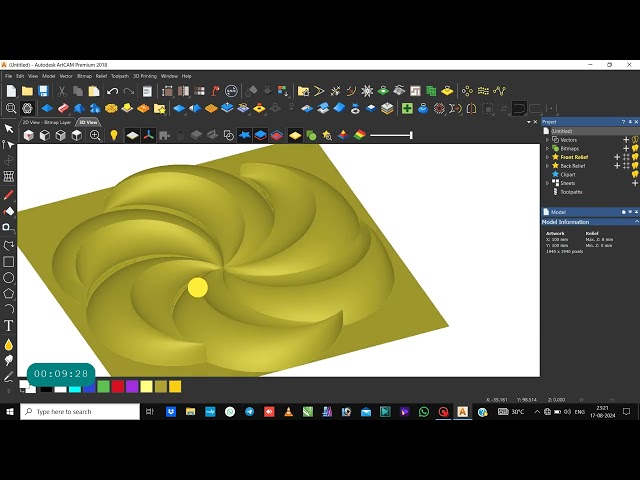Image resolution: width=640 pixels, height=480 pixels.
Task: Select the Flood Fill bucket tool
Action: click(9, 211)
